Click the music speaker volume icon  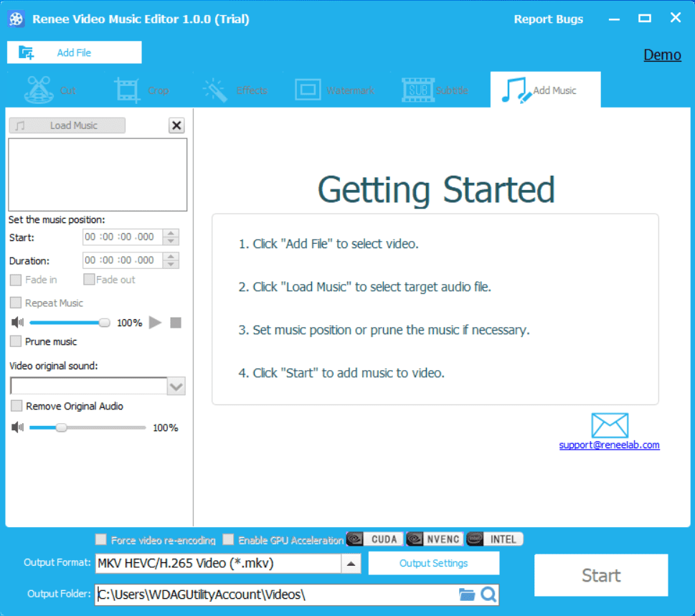17,323
